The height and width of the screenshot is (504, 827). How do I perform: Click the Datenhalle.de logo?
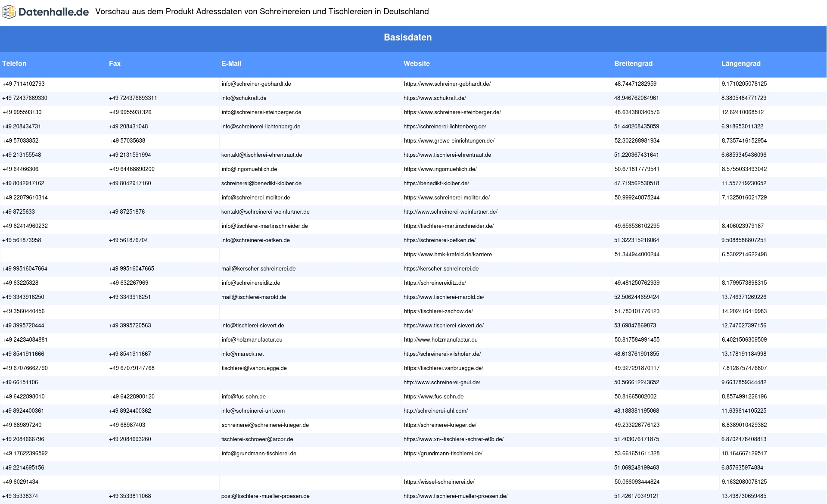point(46,12)
